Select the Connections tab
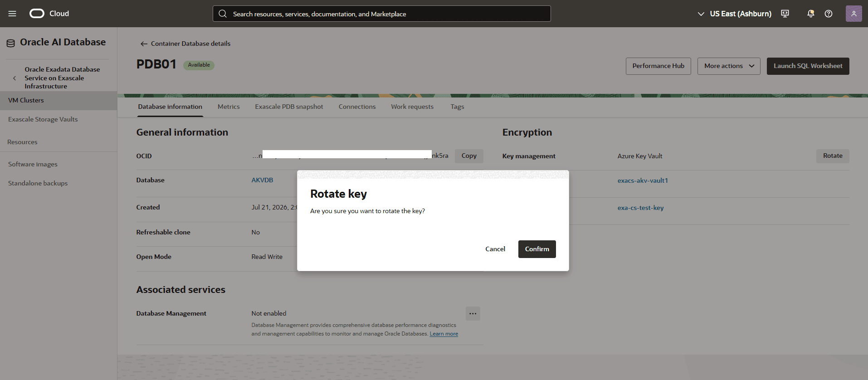 click(357, 107)
